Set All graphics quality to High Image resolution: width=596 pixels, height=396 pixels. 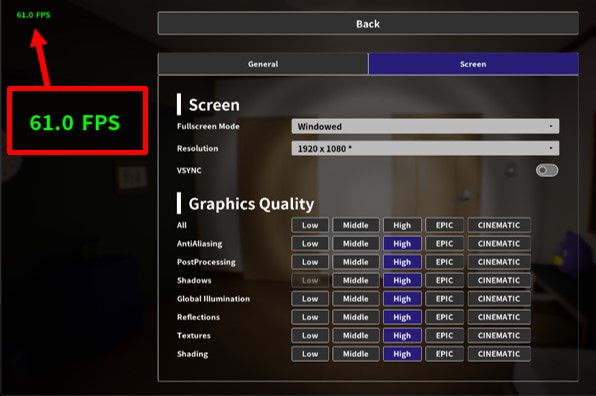[402, 225]
